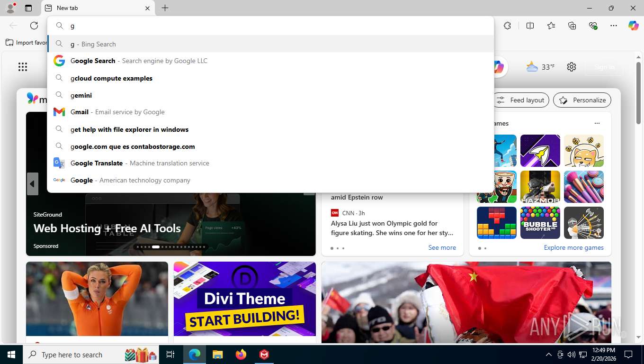
Task: Open the Settings and more ellipsis menu
Action: (x=614, y=26)
